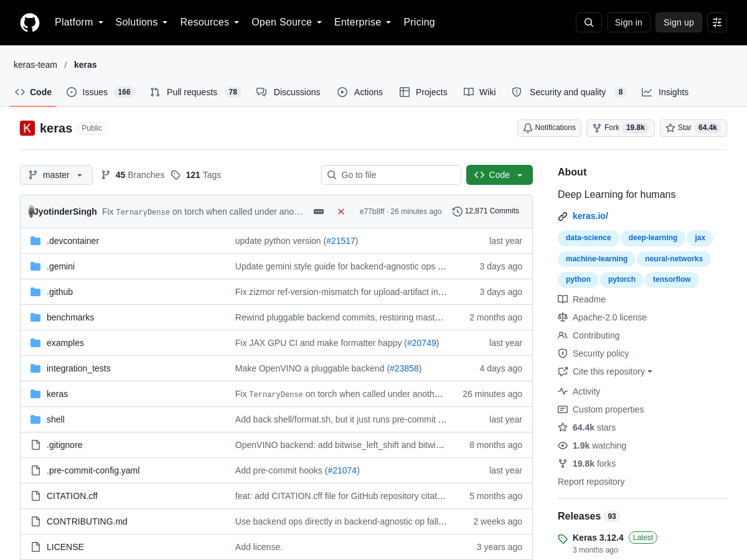
Task: Open the Enterprise menu
Action: (x=363, y=22)
